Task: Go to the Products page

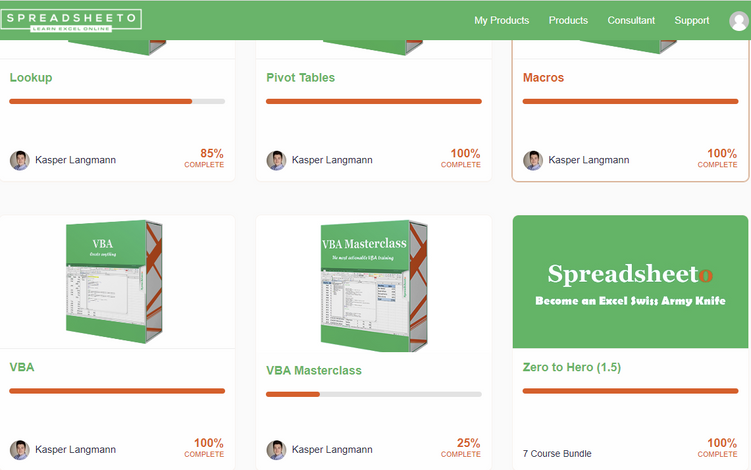Action: (x=568, y=21)
